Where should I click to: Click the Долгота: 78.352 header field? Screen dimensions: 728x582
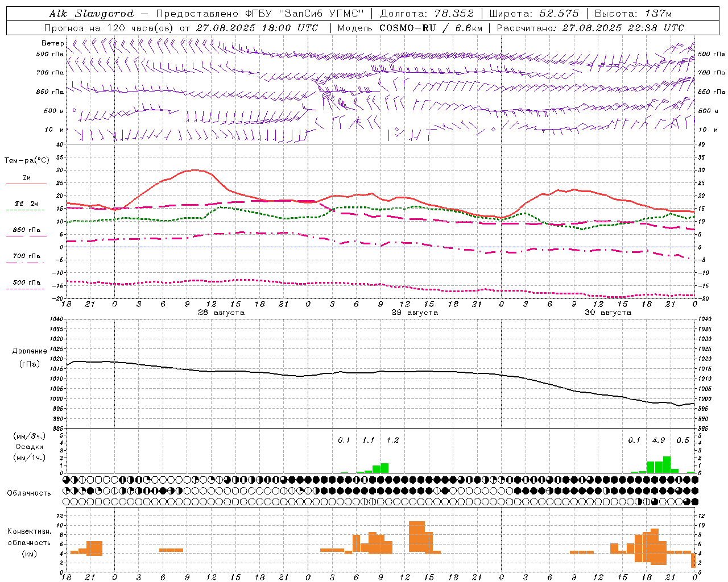[x=426, y=14]
